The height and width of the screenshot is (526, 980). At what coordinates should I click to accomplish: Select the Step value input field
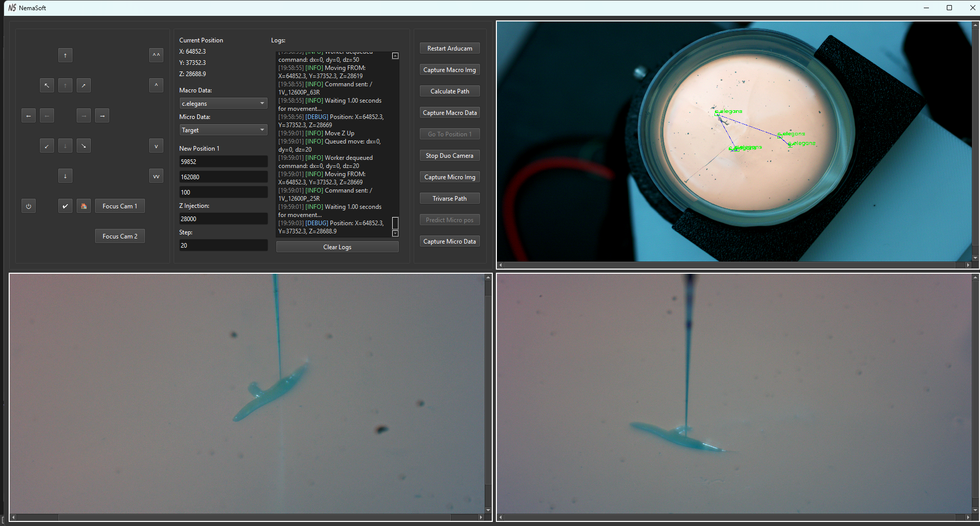pos(223,245)
